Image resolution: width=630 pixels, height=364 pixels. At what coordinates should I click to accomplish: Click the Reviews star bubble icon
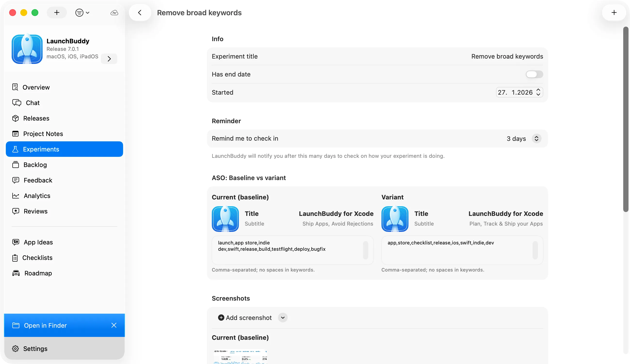pos(16,211)
